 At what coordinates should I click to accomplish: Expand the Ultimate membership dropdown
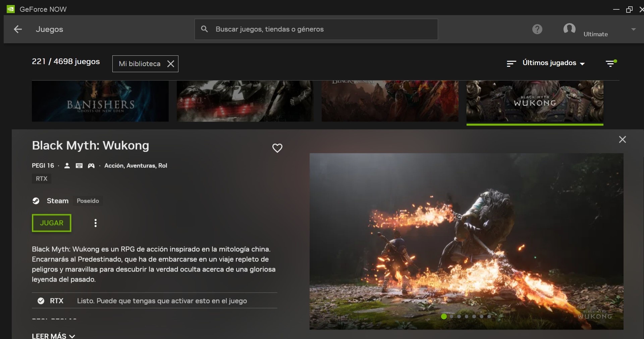(x=633, y=29)
